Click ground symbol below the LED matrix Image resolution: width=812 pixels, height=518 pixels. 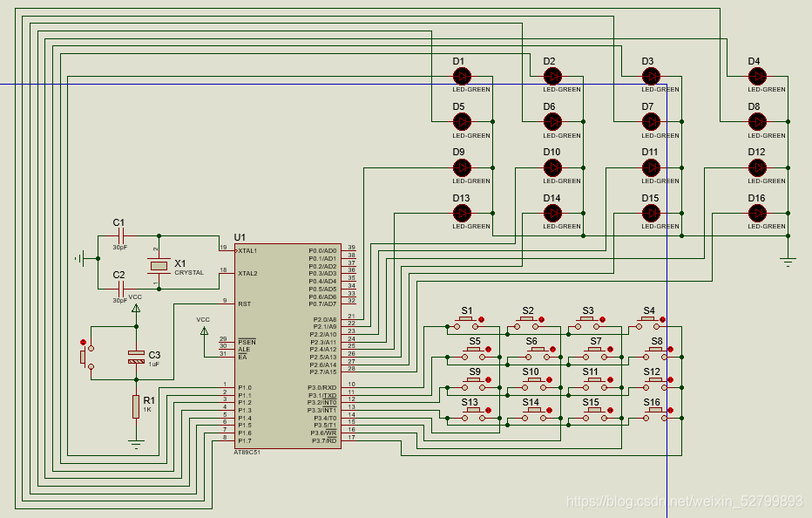[x=788, y=262]
